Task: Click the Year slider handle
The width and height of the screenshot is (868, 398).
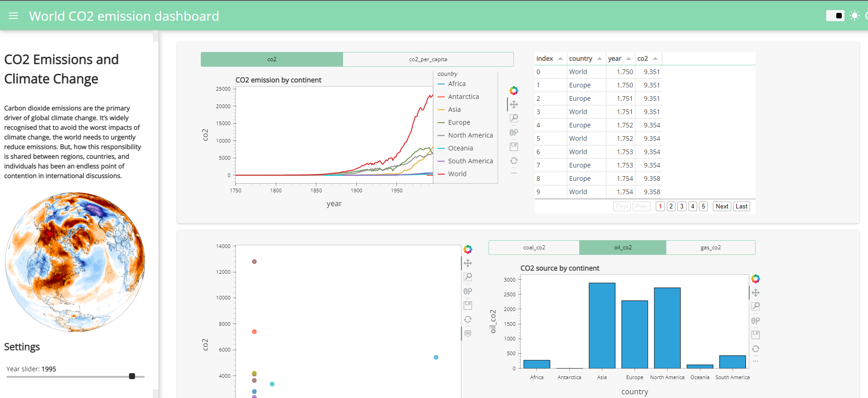Action: (x=132, y=376)
